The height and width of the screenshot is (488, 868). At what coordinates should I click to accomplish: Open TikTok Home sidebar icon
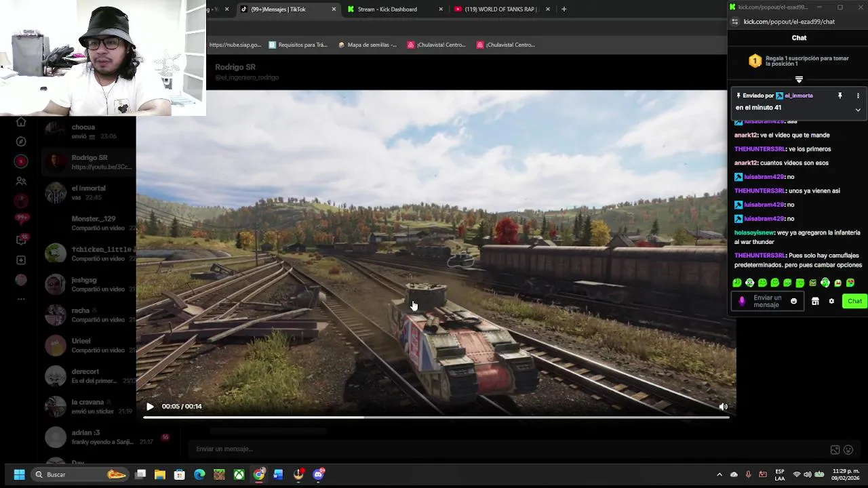21,122
